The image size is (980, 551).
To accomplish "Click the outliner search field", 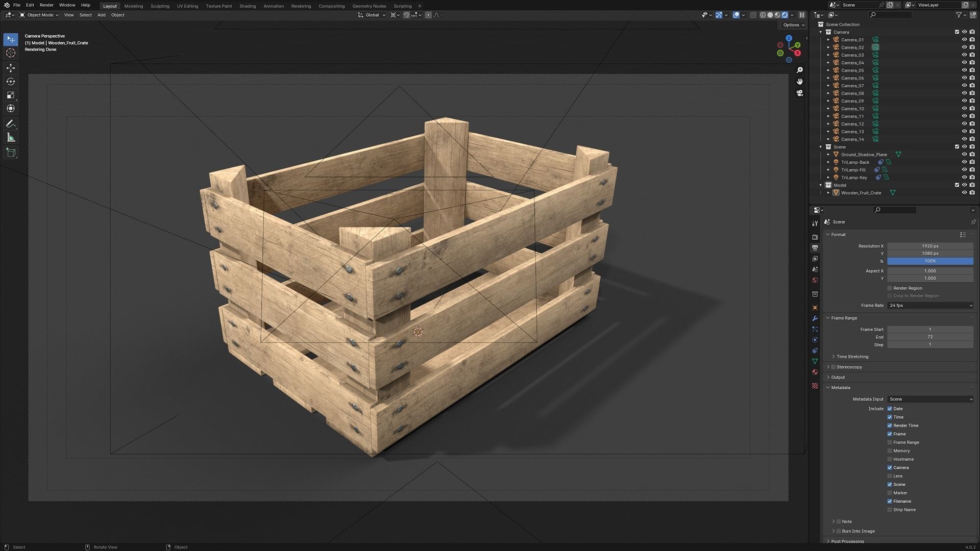I will [891, 15].
